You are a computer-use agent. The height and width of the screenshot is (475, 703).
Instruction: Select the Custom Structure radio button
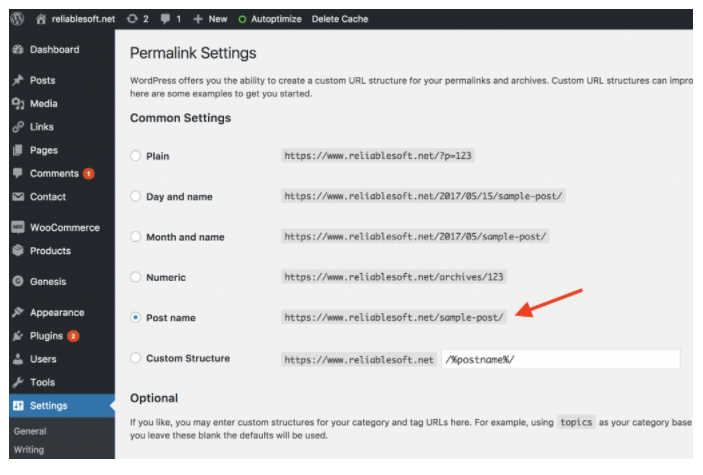[135, 357]
